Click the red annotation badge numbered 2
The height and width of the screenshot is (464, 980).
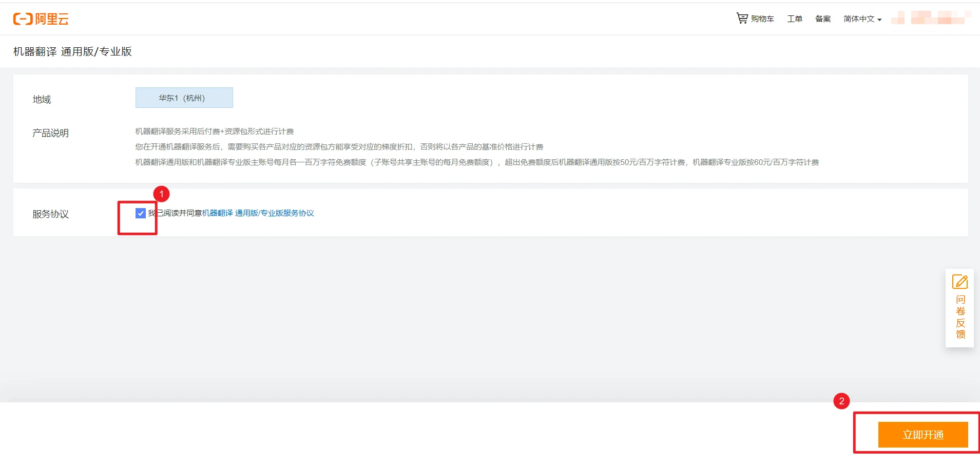(x=841, y=401)
